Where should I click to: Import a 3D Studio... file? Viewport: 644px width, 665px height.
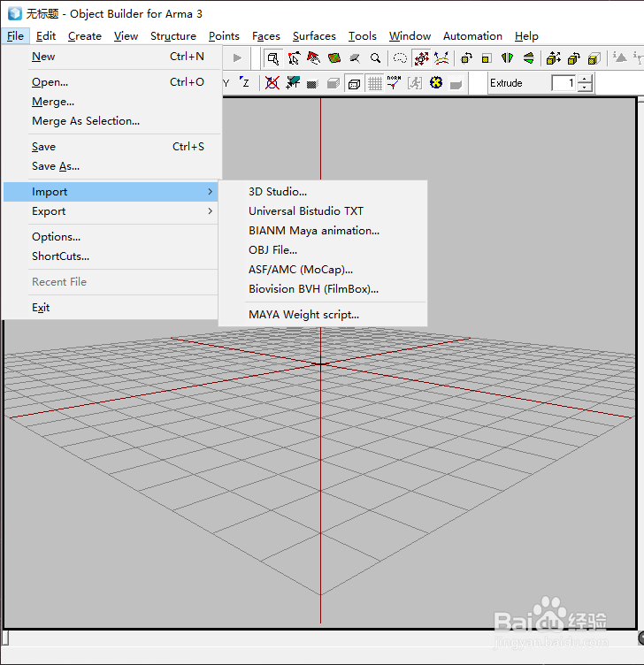click(323, 192)
